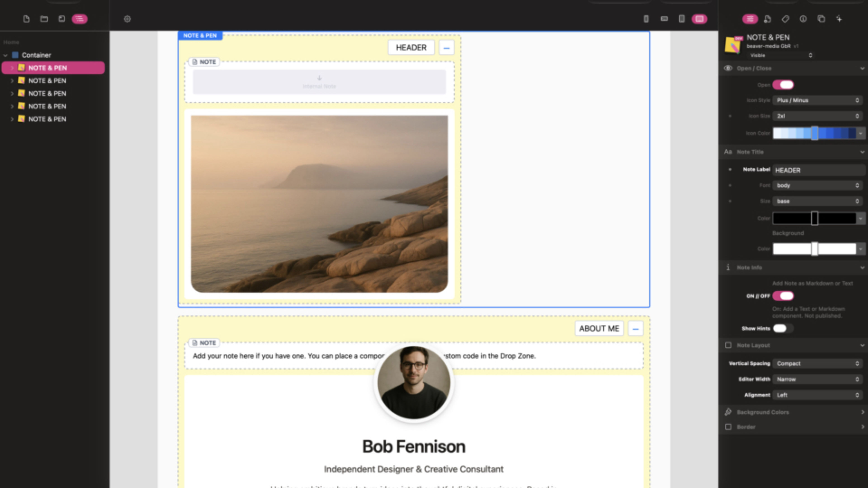Select the pink outline list icon

click(80, 19)
